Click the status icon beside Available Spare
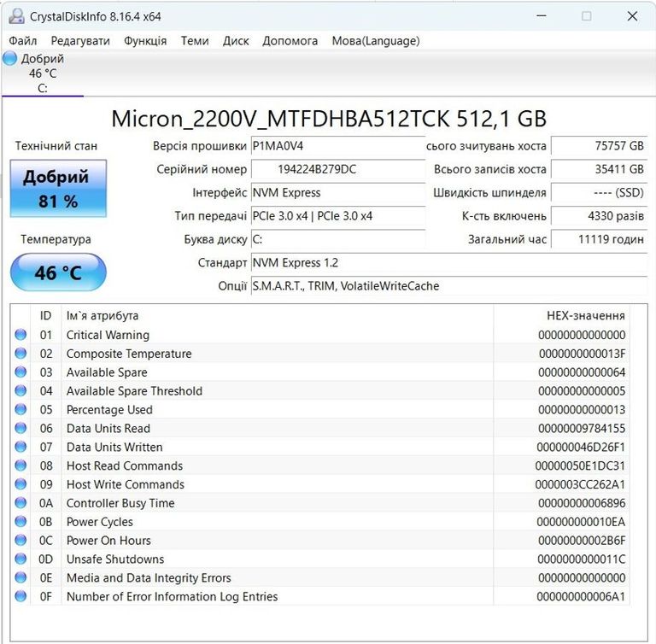Screen dimensions: 656x644 point(20,372)
